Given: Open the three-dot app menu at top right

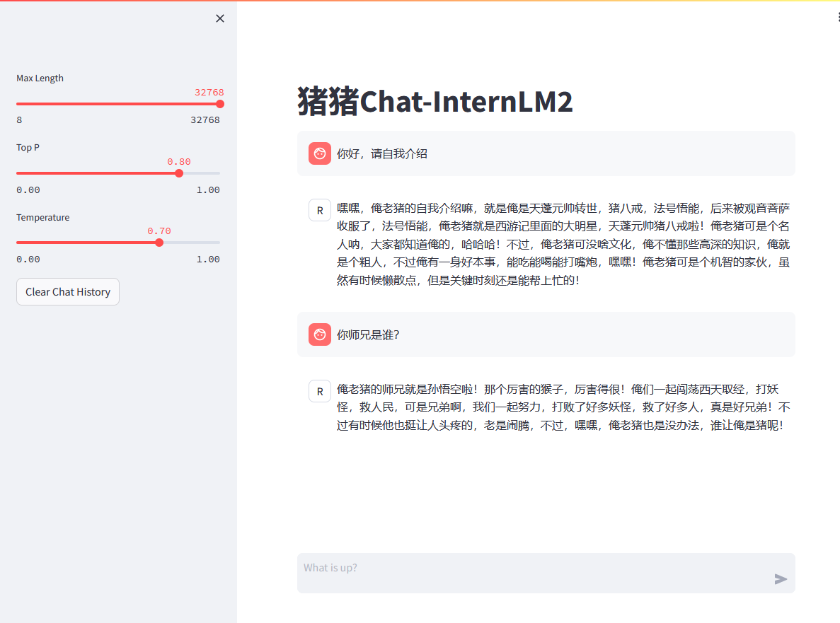Looking at the screenshot, I should (838, 17).
